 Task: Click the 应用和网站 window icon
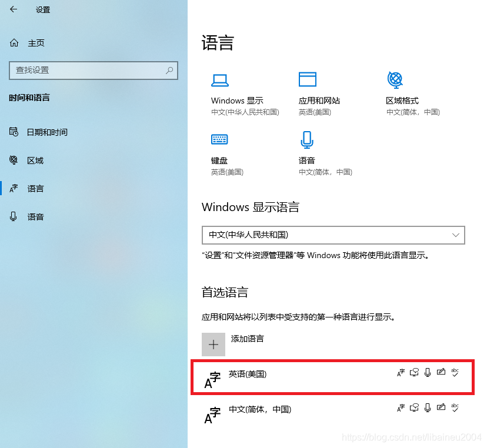point(308,79)
